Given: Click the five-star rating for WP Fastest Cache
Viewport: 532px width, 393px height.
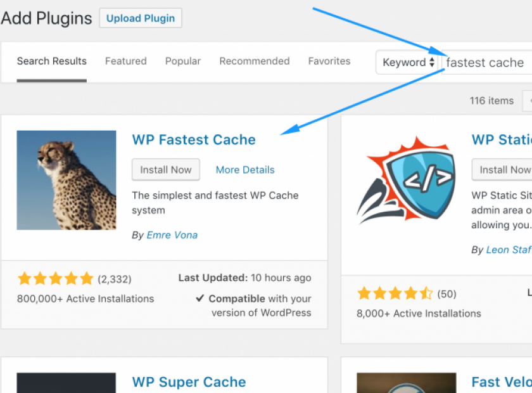Looking at the screenshot, I should click(x=56, y=278).
